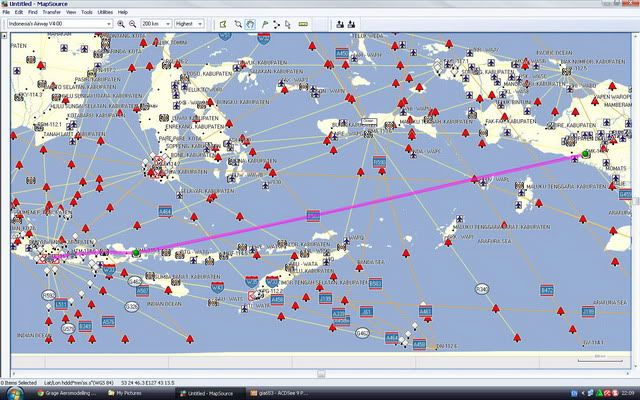Click the MALUKU TENGGARA, KABUPATEN label
The image size is (640, 400).
tap(566, 187)
